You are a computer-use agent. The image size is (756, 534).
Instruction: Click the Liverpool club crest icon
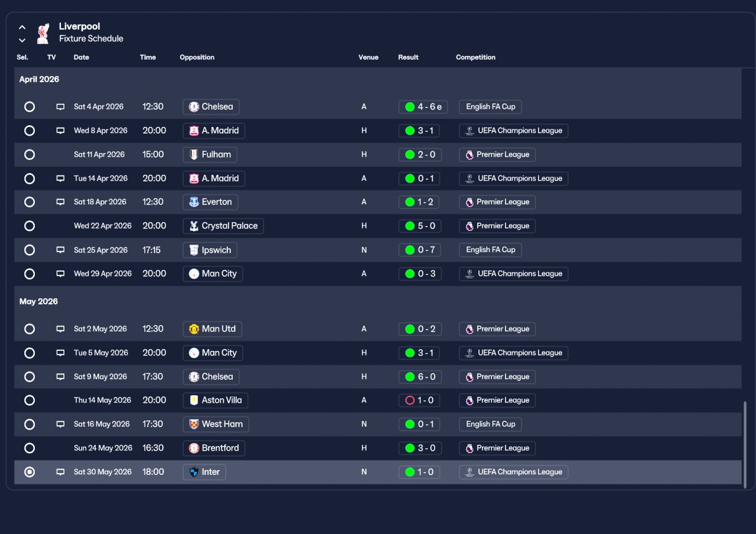pos(43,33)
